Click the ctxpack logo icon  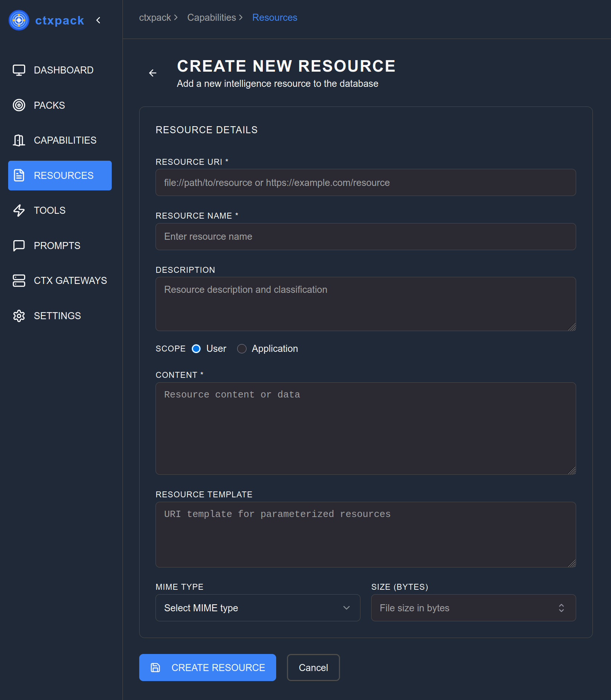click(x=19, y=20)
